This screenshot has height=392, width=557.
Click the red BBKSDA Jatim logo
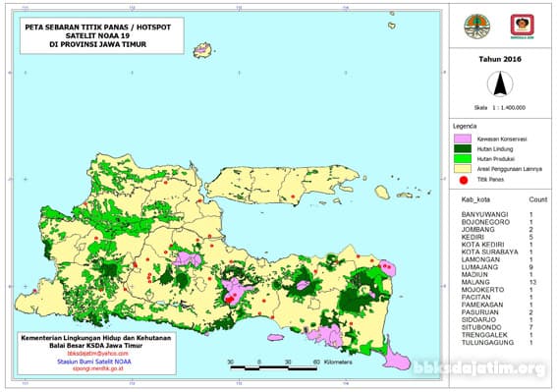click(523, 27)
